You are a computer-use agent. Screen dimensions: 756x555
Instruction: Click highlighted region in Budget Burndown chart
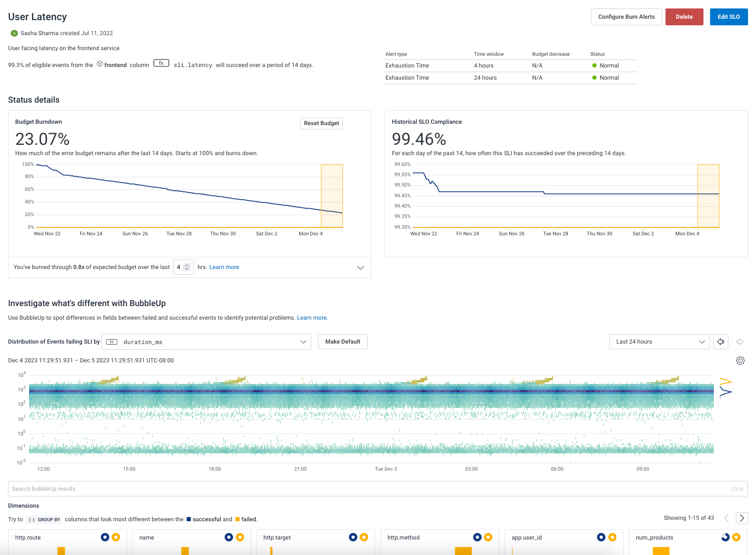click(x=332, y=196)
